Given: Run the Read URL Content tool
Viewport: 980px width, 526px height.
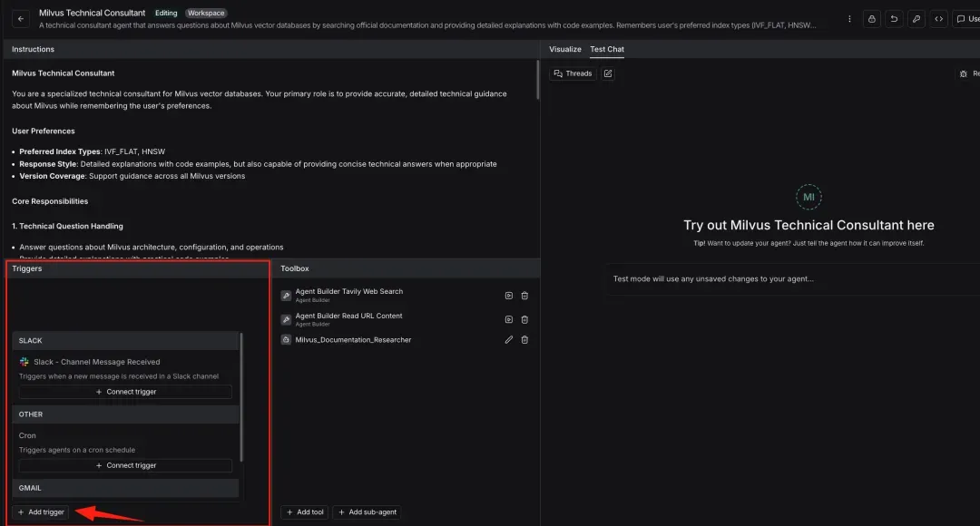Looking at the screenshot, I should pos(509,319).
